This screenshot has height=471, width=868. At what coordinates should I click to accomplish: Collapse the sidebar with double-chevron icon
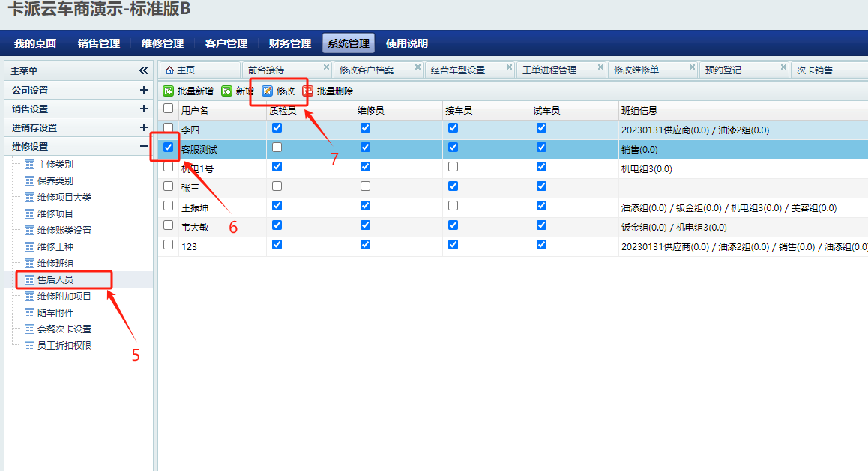(x=144, y=70)
